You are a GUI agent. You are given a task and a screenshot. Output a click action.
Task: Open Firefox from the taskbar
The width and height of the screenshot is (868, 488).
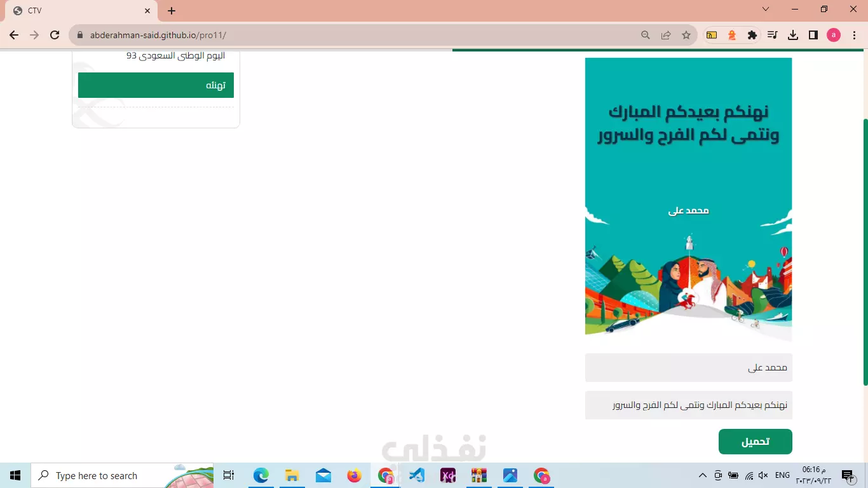[354, 475]
